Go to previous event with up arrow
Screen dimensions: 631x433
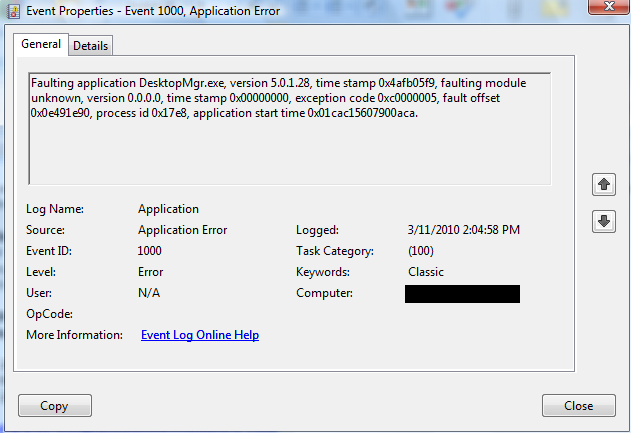click(x=603, y=185)
